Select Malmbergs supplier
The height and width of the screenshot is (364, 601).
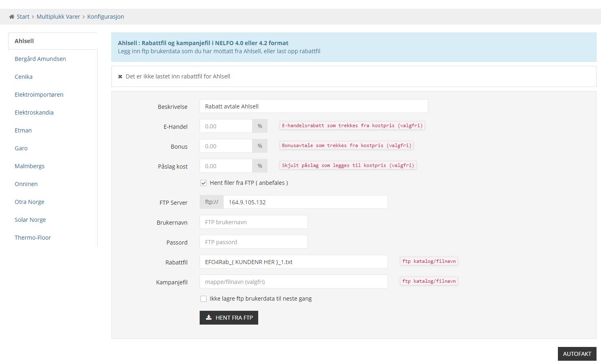coord(30,166)
